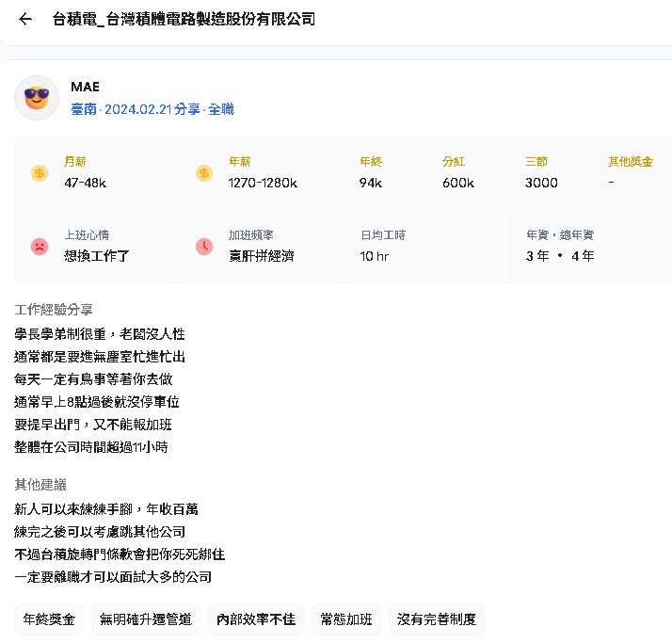Click three-festival bonus value 3000
This screenshot has width=672, height=643.
click(541, 183)
